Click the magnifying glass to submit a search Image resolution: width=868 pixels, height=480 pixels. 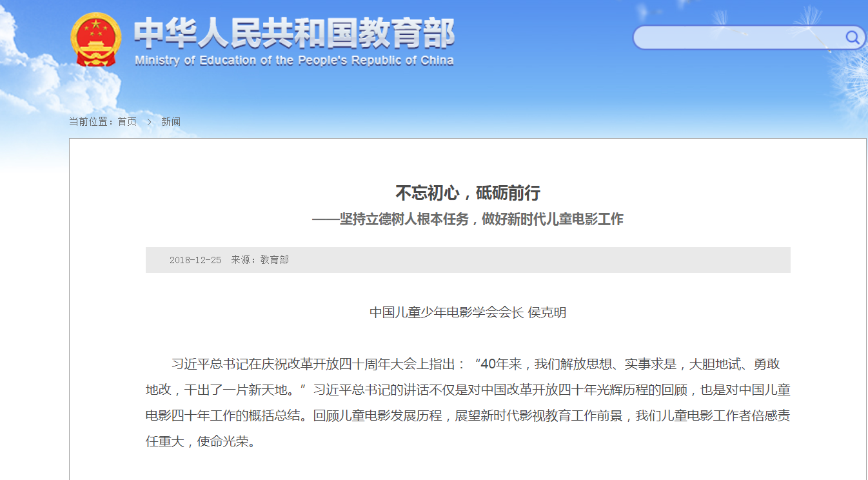point(853,37)
